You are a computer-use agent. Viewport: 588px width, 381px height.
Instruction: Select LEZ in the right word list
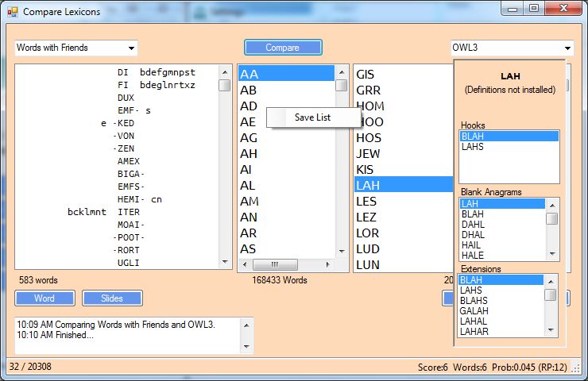pyautogui.click(x=404, y=217)
